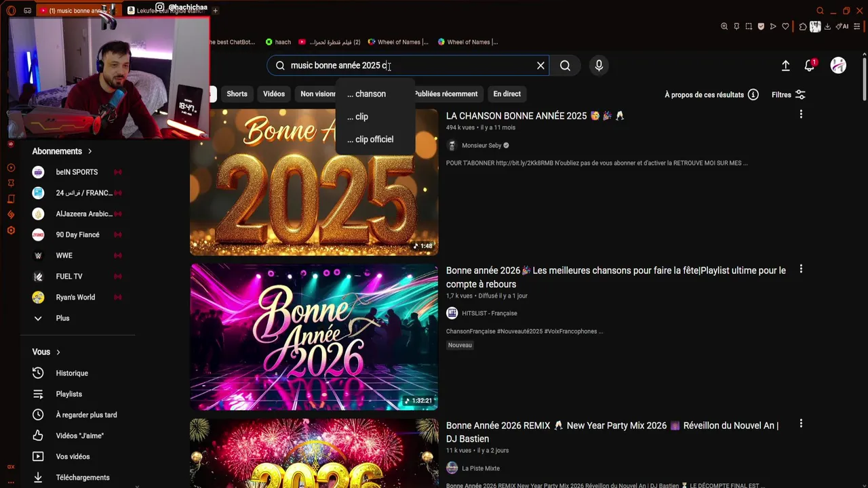Click the heart bookmark icon
The width and height of the screenshot is (868, 488).
[x=785, y=26]
